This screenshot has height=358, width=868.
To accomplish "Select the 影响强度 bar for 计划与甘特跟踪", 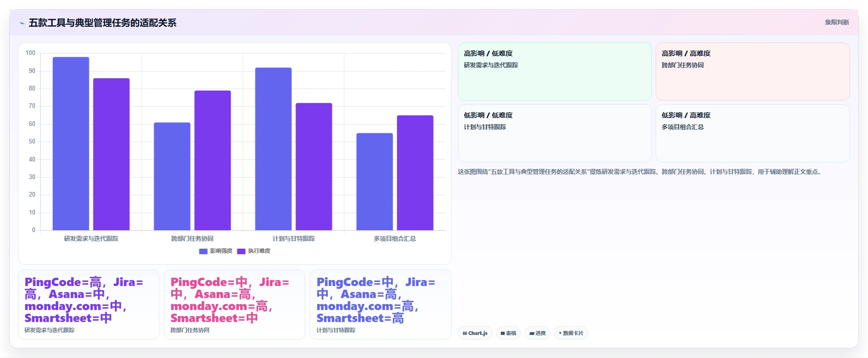I will coord(273,149).
